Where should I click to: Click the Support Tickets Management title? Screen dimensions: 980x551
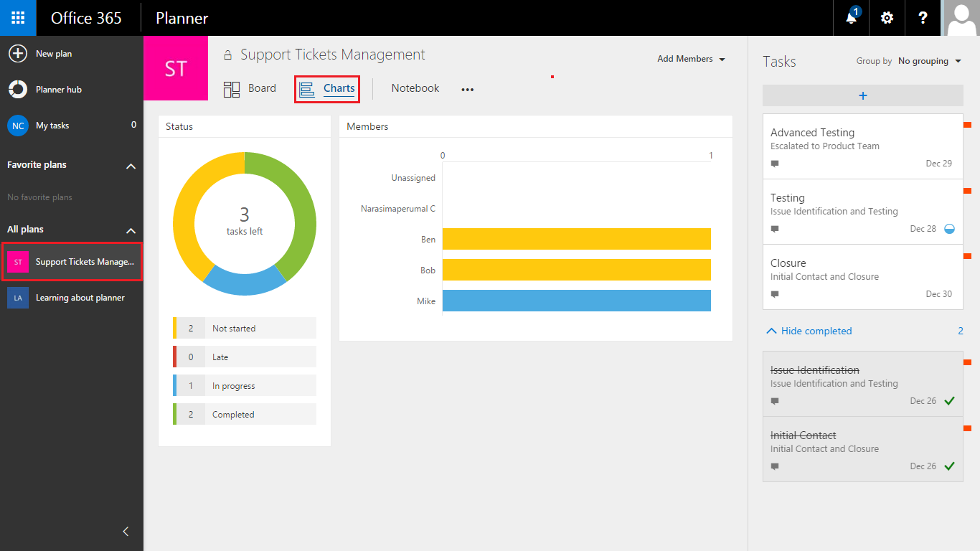pyautogui.click(x=333, y=55)
